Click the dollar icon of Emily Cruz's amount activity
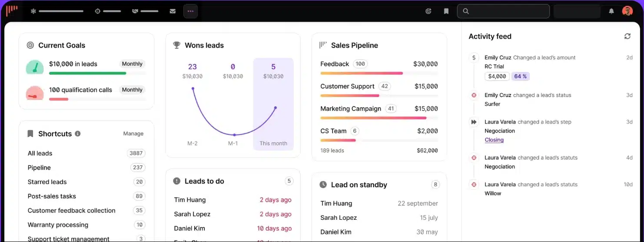 click(474, 57)
